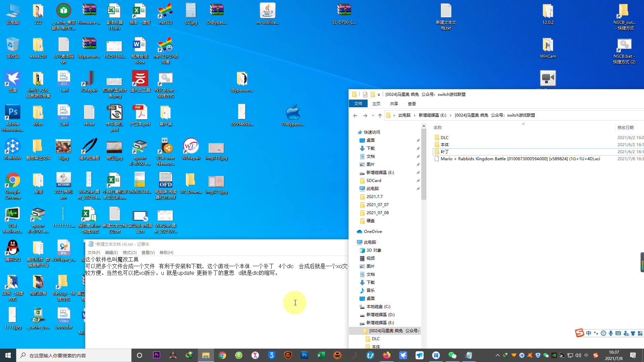Open 此电脑 desktop icon
Image resolution: width=644 pixels, height=362 pixels.
[13, 14]
